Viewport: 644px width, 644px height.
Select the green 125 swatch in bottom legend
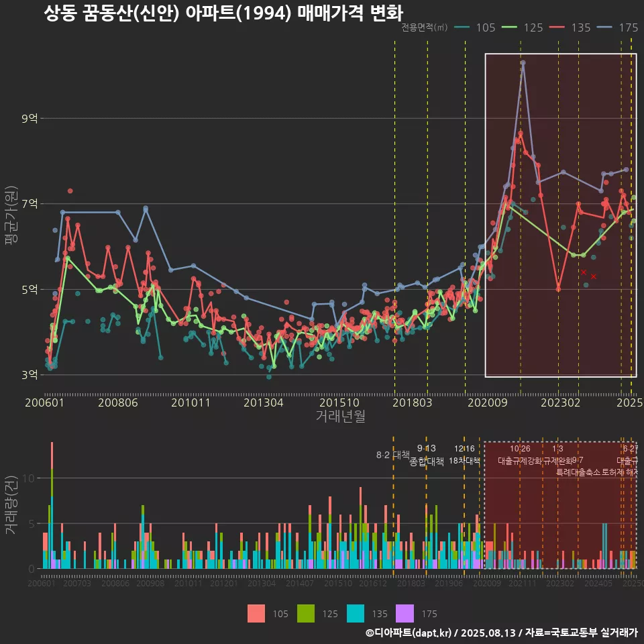[306, 613]
